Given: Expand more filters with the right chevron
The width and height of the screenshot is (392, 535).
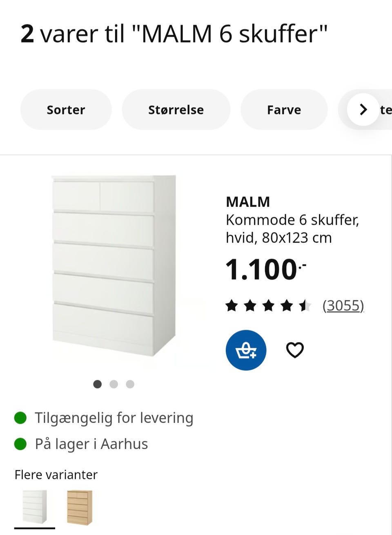Looking at the screenshot, I should [363, 110].
